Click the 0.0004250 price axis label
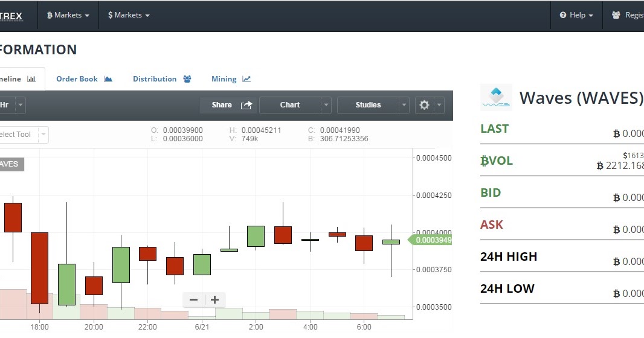644x338 pixels. click(x=434, y=195)
